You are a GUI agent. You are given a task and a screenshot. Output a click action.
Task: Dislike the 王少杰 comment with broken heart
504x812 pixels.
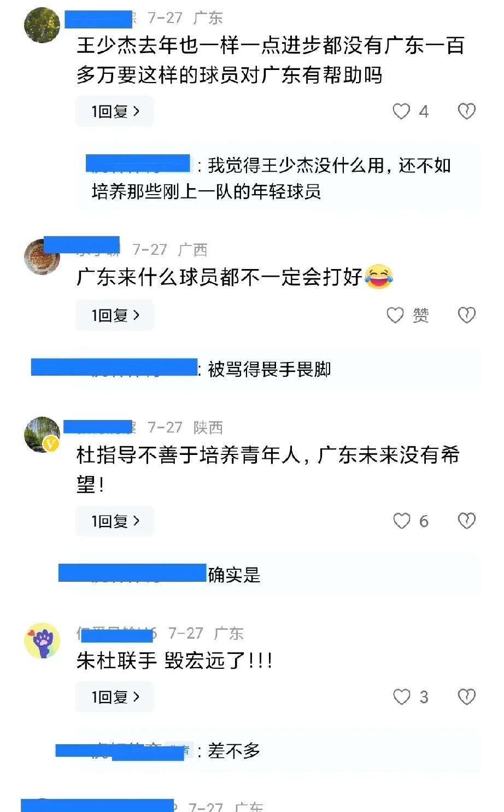(466, 112)
